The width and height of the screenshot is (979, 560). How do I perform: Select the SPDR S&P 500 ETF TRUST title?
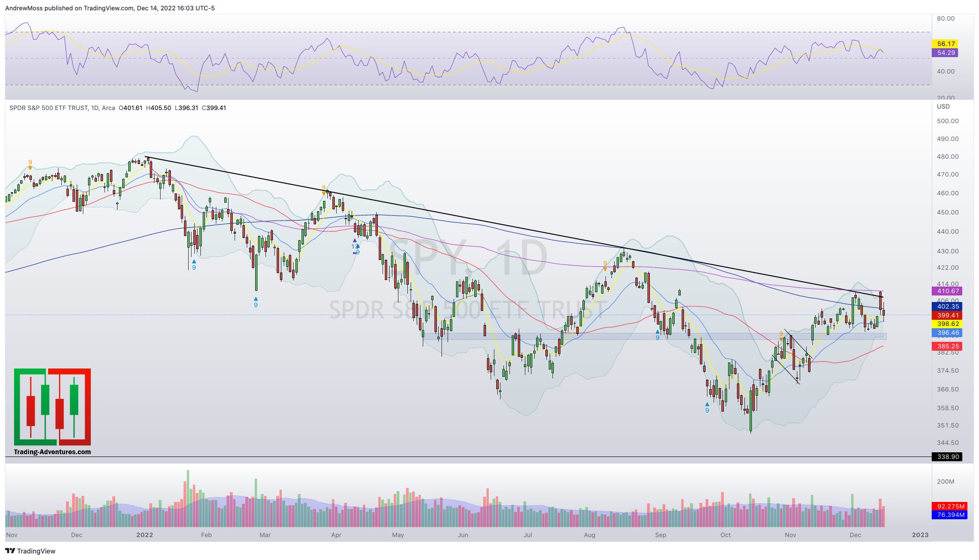click(x=48, y=108)
